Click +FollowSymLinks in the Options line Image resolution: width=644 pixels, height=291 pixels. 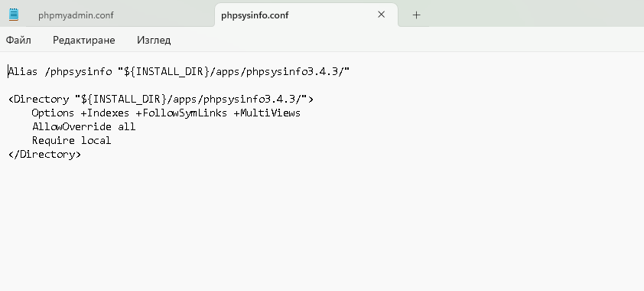pos(181,113)
